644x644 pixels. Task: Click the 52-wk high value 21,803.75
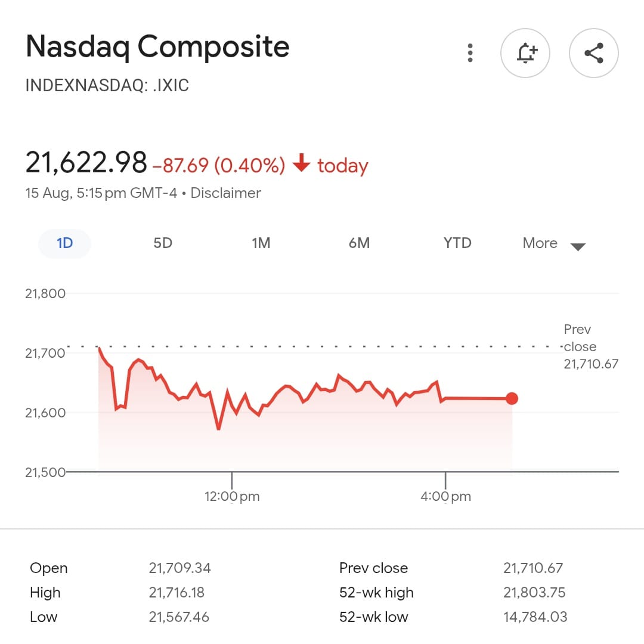(x=534, y=593)
